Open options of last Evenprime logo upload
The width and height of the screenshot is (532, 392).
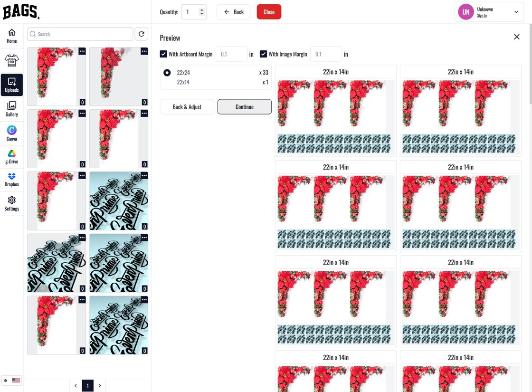(x=144, y=300)
